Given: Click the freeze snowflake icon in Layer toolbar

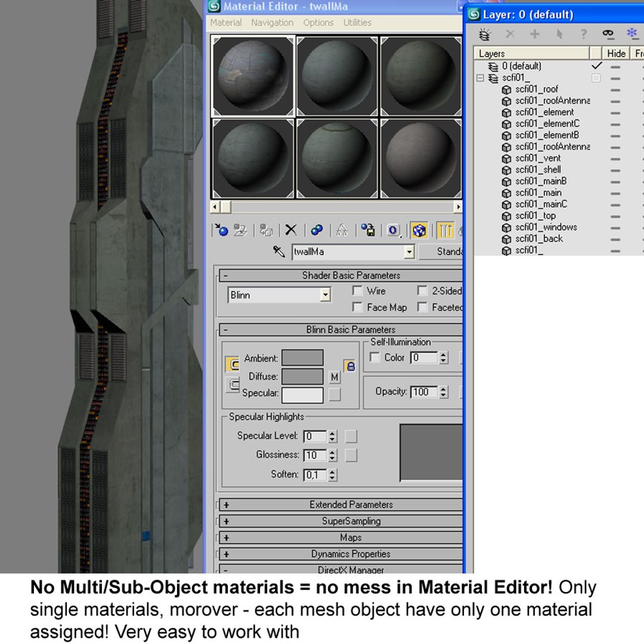Looking at the screenshot, I should [x=631, y=33].
